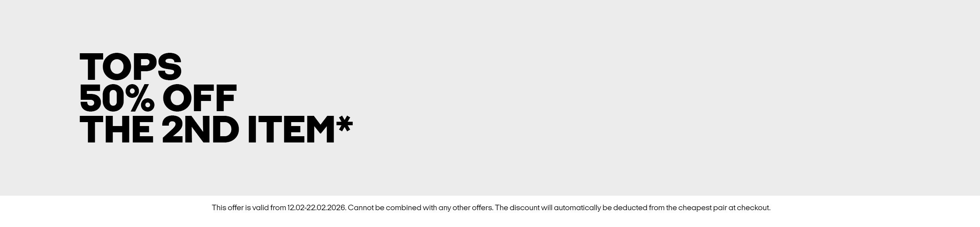Click the word THE in the headline
980x227 pixels.
pyautogui.click(x=116, y=129)
